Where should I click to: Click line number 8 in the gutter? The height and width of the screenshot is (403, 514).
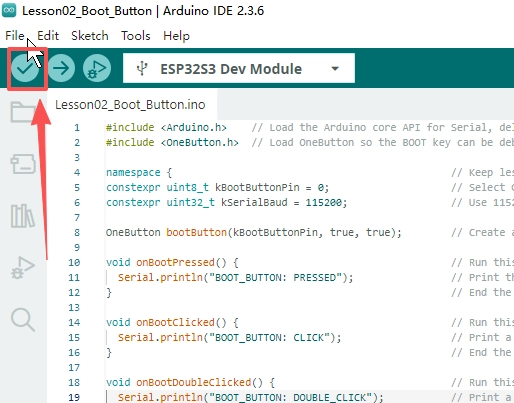pyautogui.click(x=77, y=232)
